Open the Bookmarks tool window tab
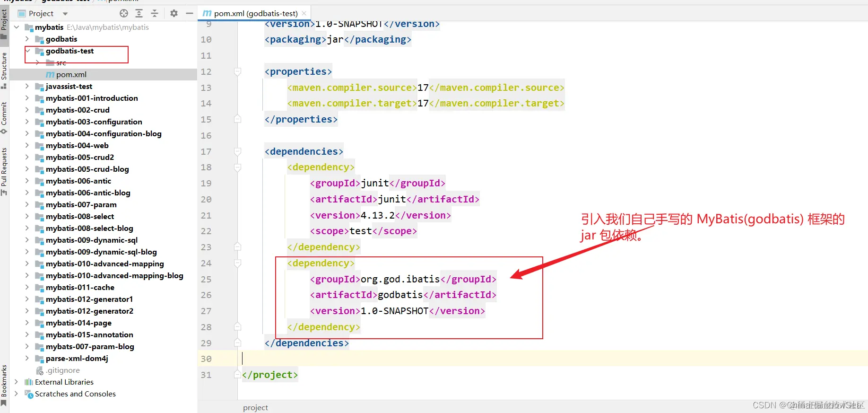 tap(4, 385)
